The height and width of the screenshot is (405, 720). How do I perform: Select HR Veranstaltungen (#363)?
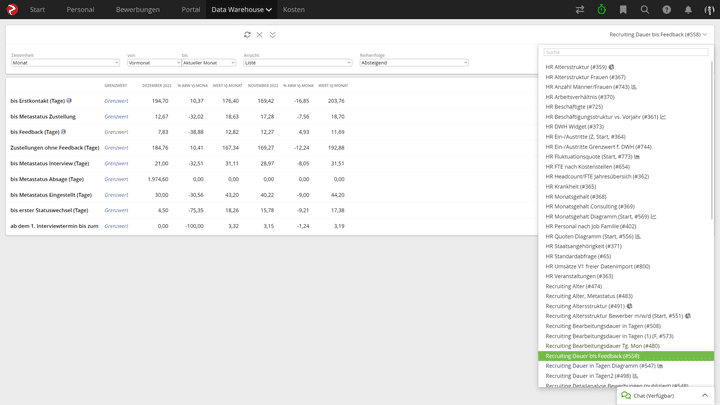pos(579,276)
